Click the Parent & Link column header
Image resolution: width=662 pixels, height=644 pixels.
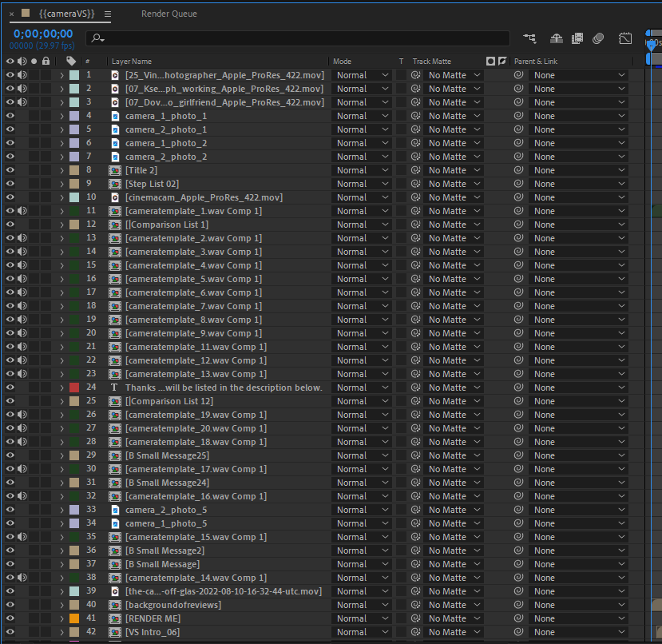click(x=536, y=62)
